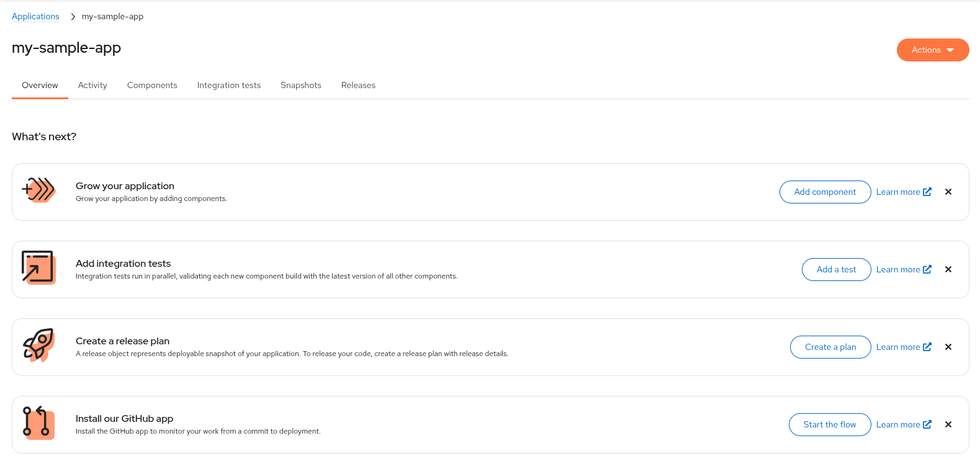Select the Overview tab
The height and width of the screenshot is (469, 980).
click(x=40, y=85)
